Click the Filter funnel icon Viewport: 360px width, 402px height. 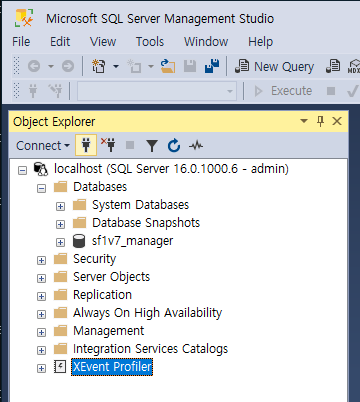pyautogui.click(x=152, y=146)
